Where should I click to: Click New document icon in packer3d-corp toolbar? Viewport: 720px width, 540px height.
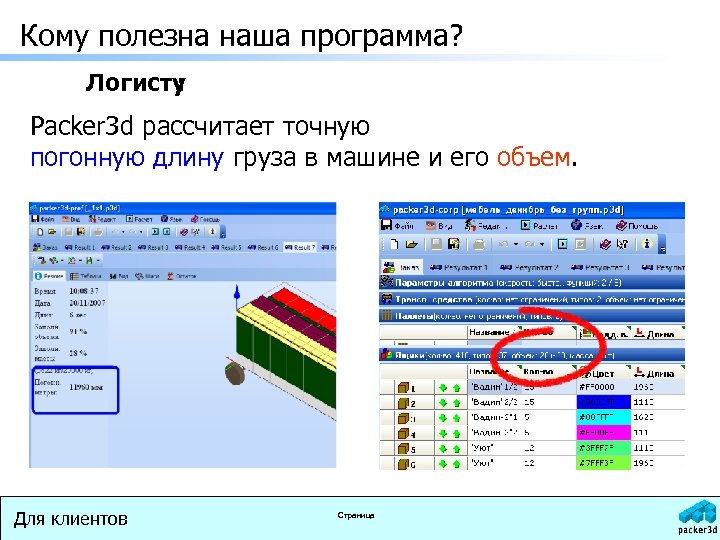(x=394, y=244)
